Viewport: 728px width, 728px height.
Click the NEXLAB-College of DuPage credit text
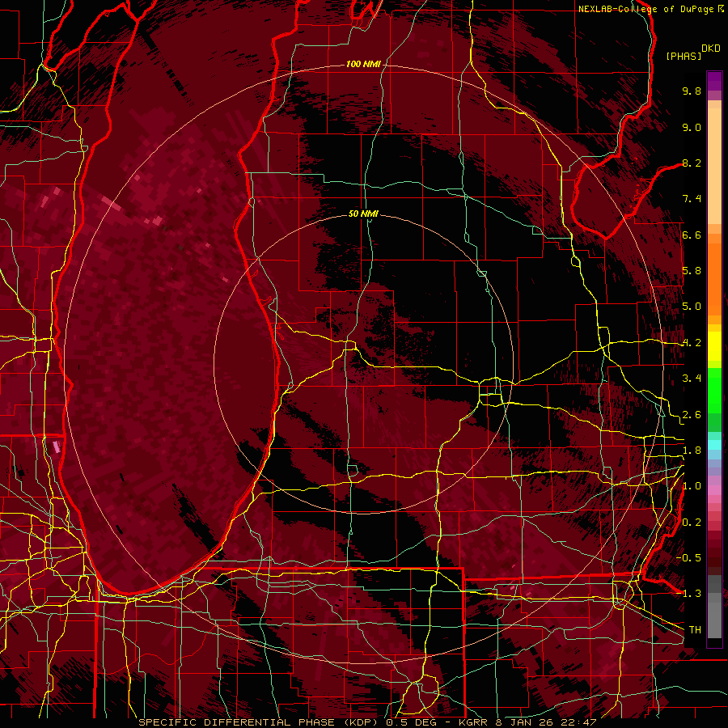click(x=645, y=9)
